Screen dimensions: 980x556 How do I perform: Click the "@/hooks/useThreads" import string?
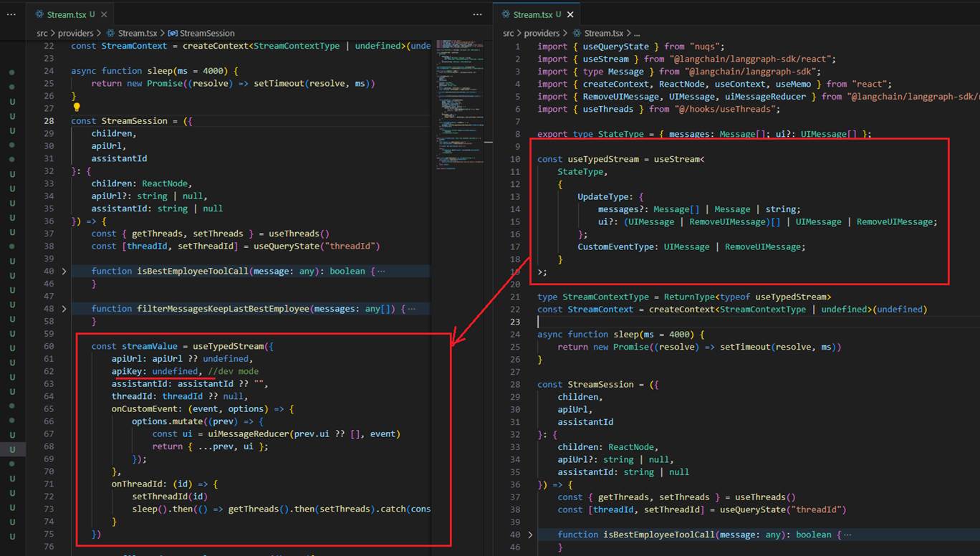coord(725,109)
